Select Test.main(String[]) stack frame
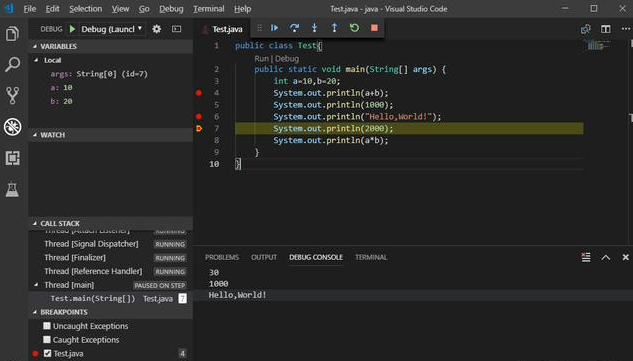The width and height of the screenshot is (633, 361). click(111, 299)
